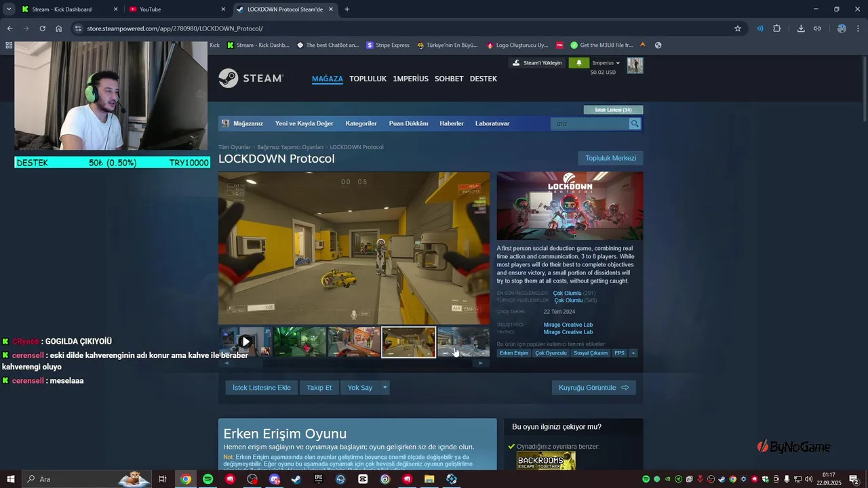Open the tab search dropdown arrow

(x=9, y=9)
